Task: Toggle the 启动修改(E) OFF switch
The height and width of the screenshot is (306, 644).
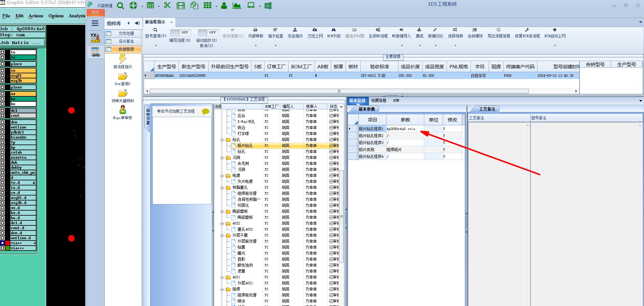Action: 208,32
